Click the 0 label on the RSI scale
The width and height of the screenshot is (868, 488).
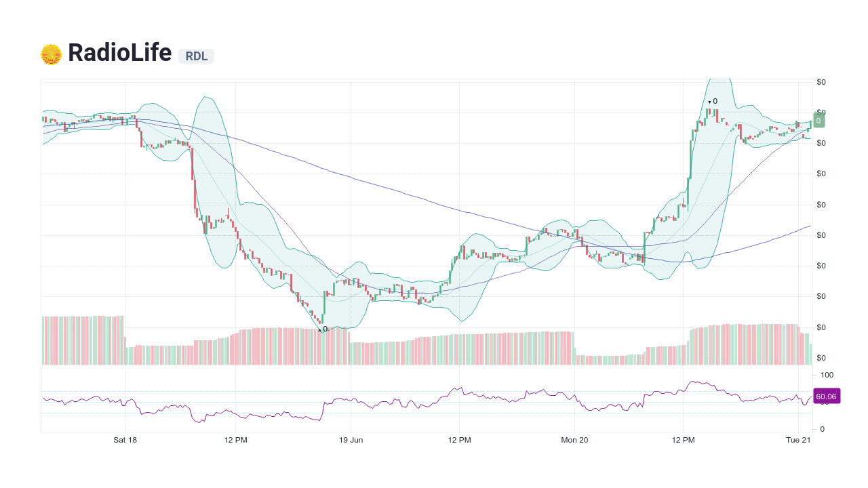click(x=823, y=428)
